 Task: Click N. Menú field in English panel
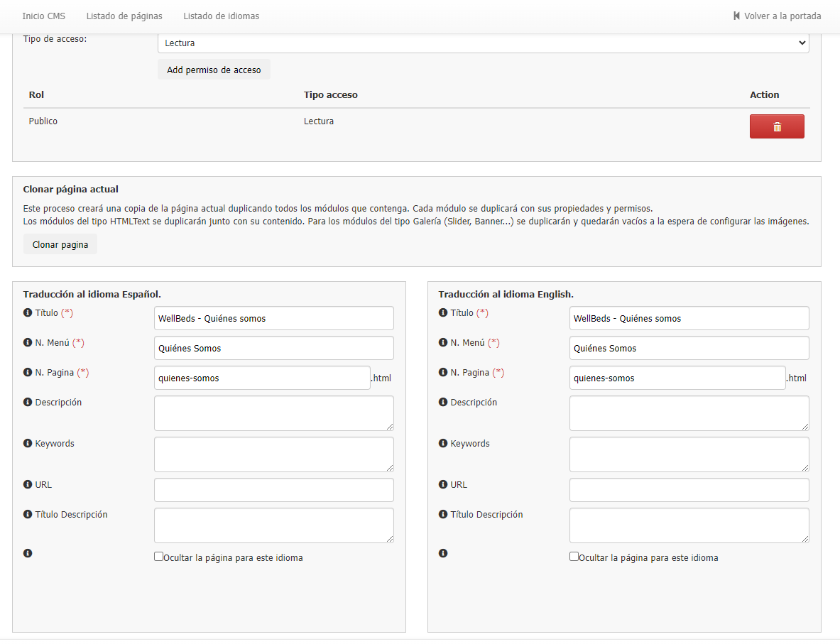689,348
